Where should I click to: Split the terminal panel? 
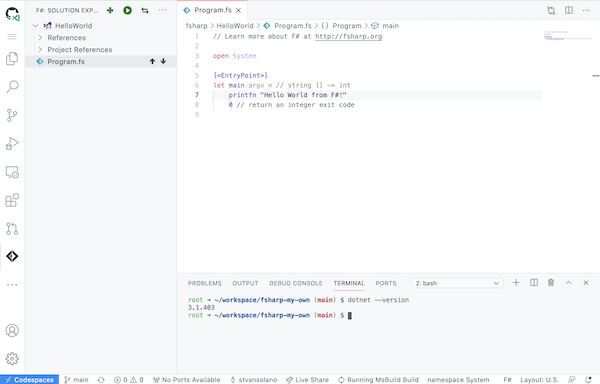[534, 283]
